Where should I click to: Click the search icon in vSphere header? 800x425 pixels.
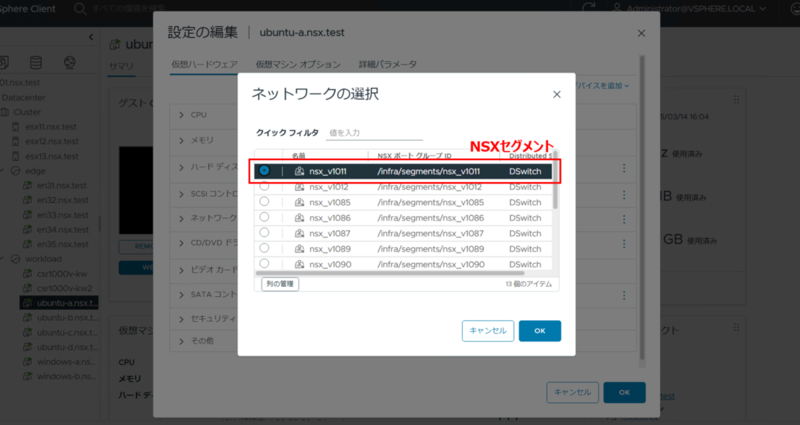tap(80, 9)
